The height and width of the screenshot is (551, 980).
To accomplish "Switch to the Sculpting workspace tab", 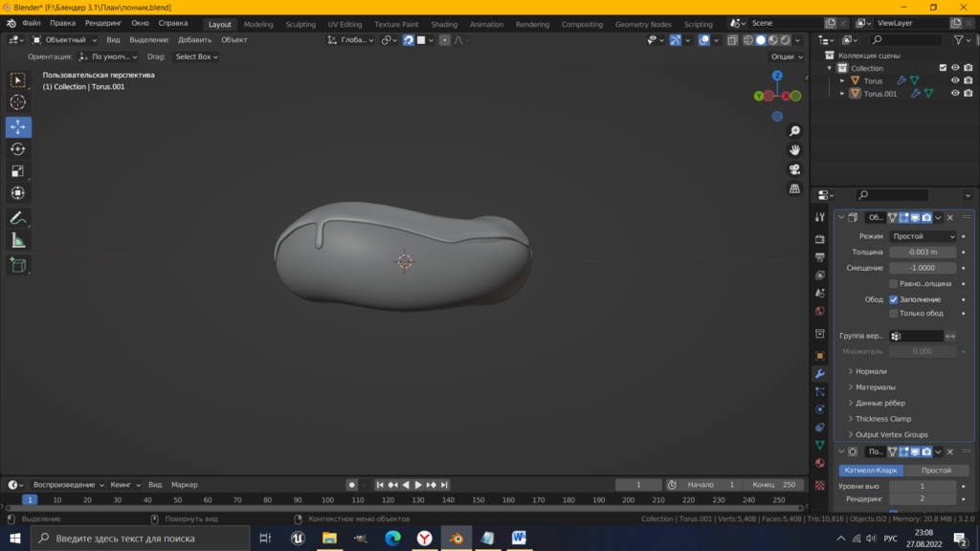I will coord(301,24).
